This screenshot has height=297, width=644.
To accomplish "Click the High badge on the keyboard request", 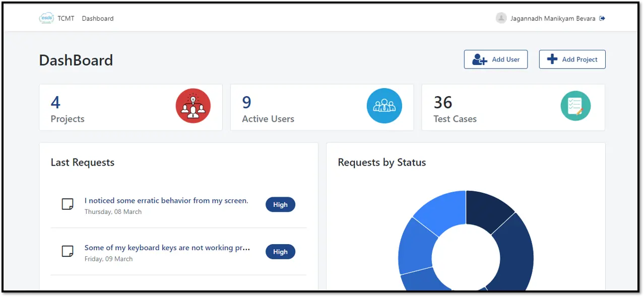I will tap(280, 252).
